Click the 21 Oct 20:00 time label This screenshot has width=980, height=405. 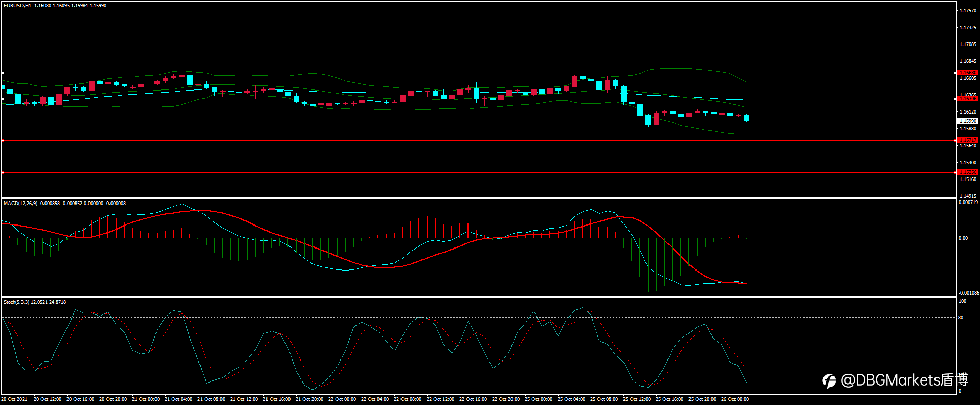click(x=309, y=399)
